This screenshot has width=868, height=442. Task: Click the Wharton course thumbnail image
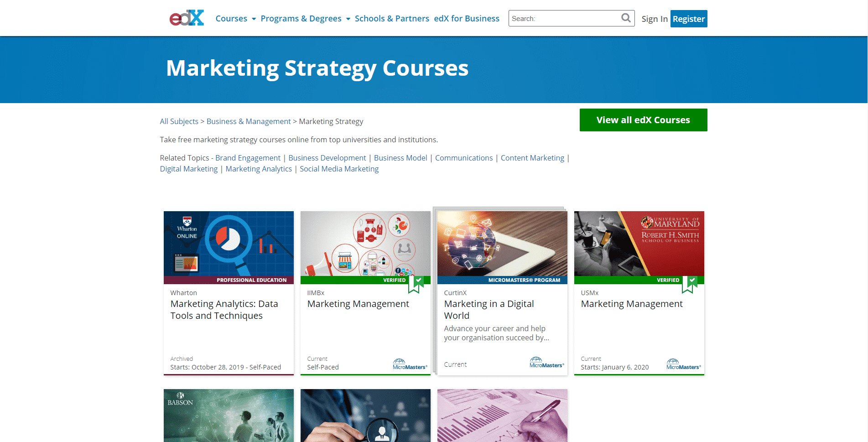click(x=229, y=244)
